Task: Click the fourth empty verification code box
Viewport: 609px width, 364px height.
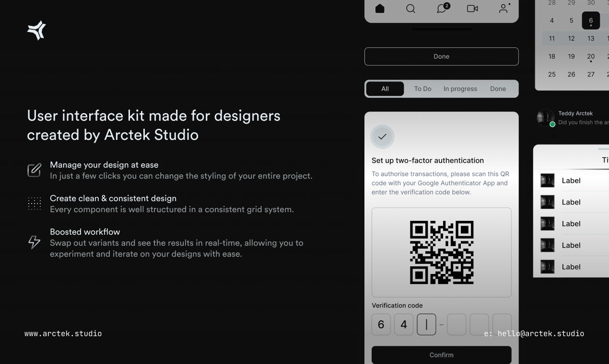Action: click(457, 324)
